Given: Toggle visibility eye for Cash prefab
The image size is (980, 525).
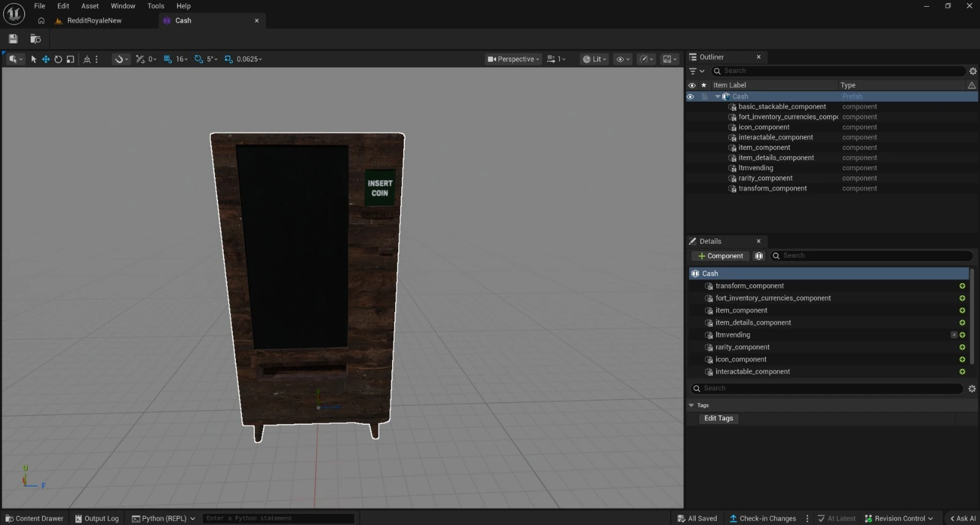Looking at the screenshot, I should pyautogui.click(x=690, y=97).
